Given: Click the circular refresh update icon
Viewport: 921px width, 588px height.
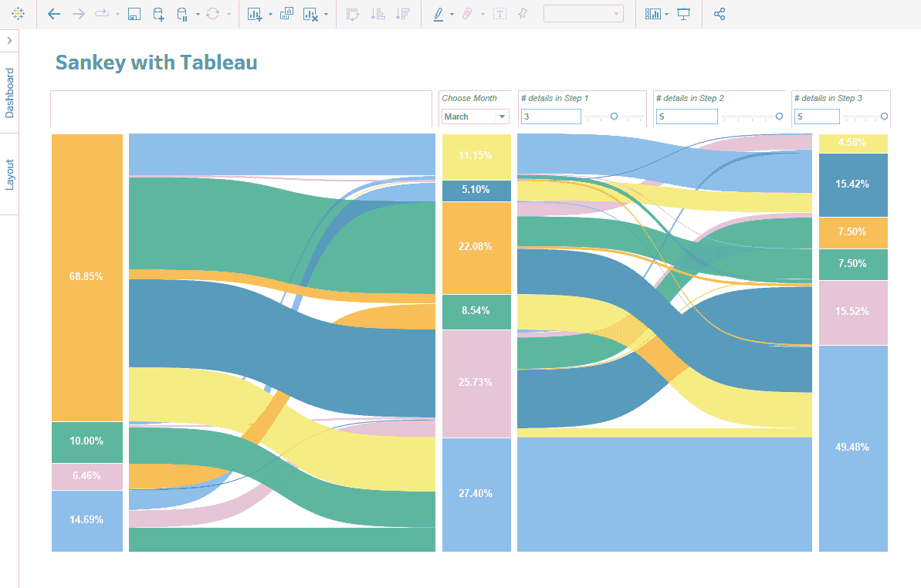Looking at the screenshot, I should pyautogui.click(x=212, y=14).
